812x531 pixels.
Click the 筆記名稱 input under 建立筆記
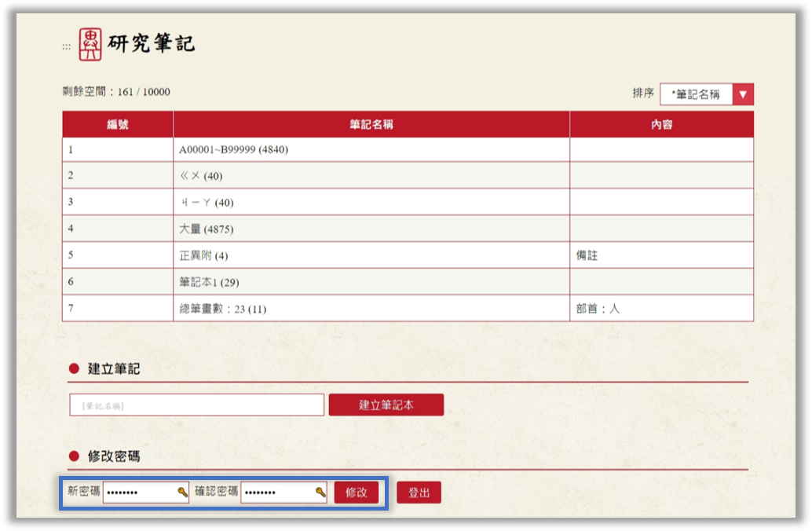pyautogui.click(x=196, y=405)
